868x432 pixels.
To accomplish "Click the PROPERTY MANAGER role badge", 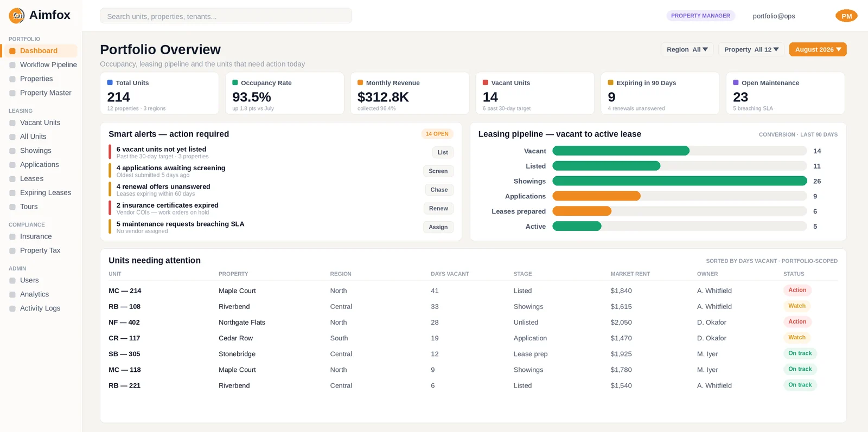I will click(x=700, y=16).
